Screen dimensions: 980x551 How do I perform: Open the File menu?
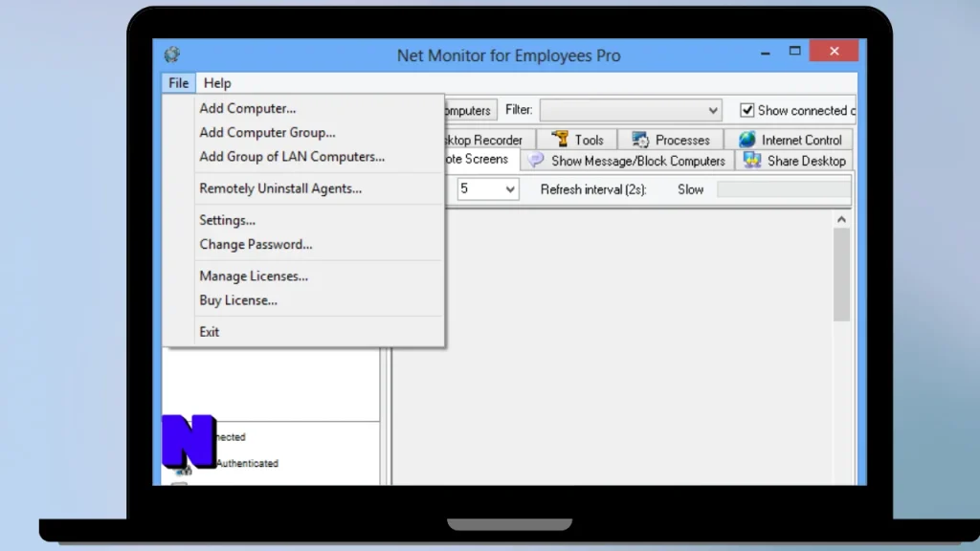tap(178, 83)
